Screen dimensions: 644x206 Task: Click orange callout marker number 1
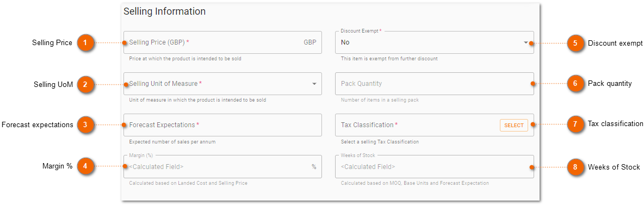(x=85, y=43)
